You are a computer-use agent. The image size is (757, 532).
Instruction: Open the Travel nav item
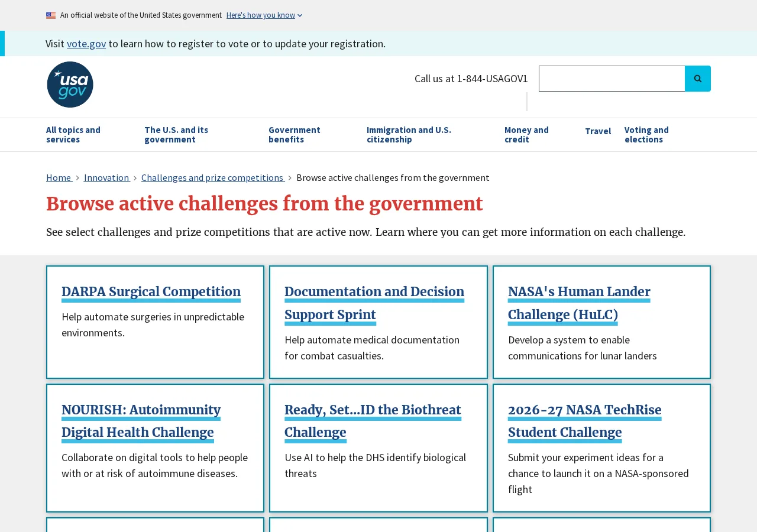598,131
